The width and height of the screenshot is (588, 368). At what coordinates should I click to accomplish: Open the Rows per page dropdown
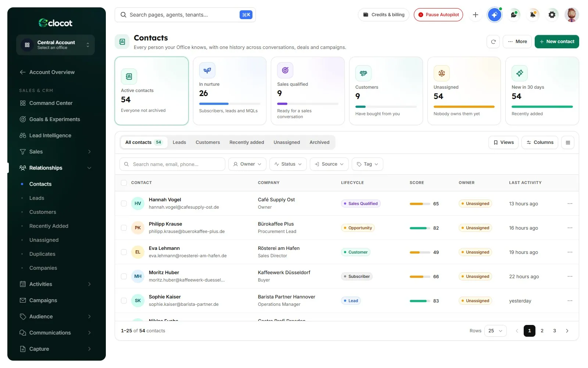tap(495, 331)
